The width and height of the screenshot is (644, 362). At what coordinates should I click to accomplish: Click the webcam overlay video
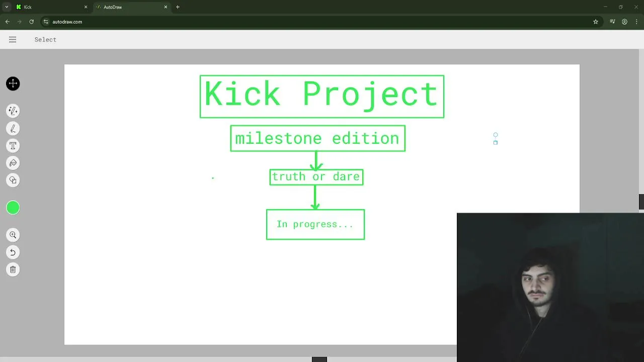tap(550, 287)
